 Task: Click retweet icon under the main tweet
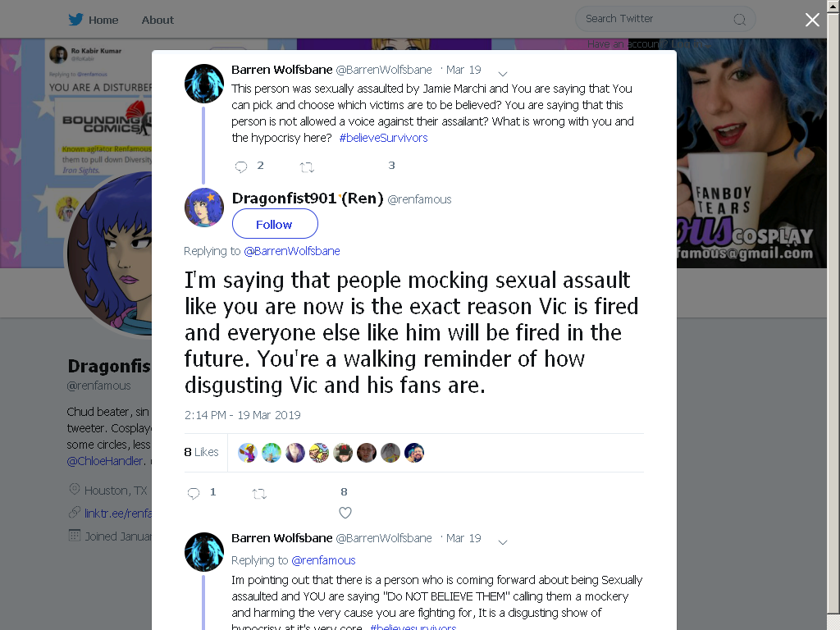pyautogui.click(x=259, y=494)
